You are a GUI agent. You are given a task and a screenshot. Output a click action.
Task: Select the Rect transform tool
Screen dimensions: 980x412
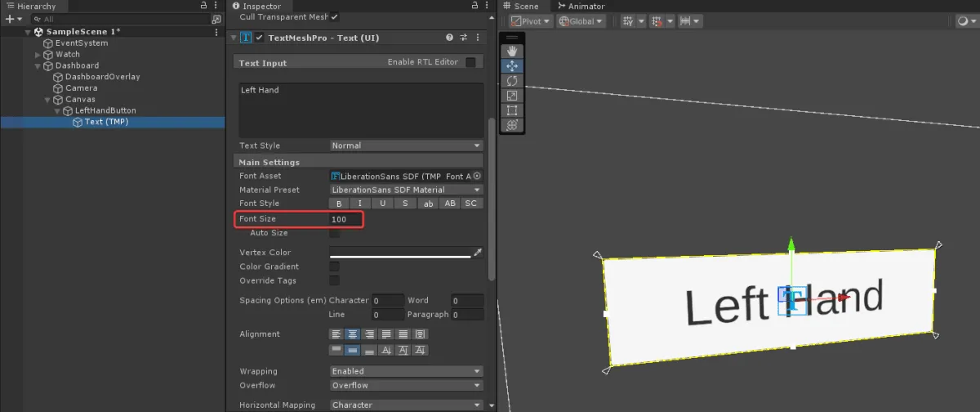tap(512, 110)
